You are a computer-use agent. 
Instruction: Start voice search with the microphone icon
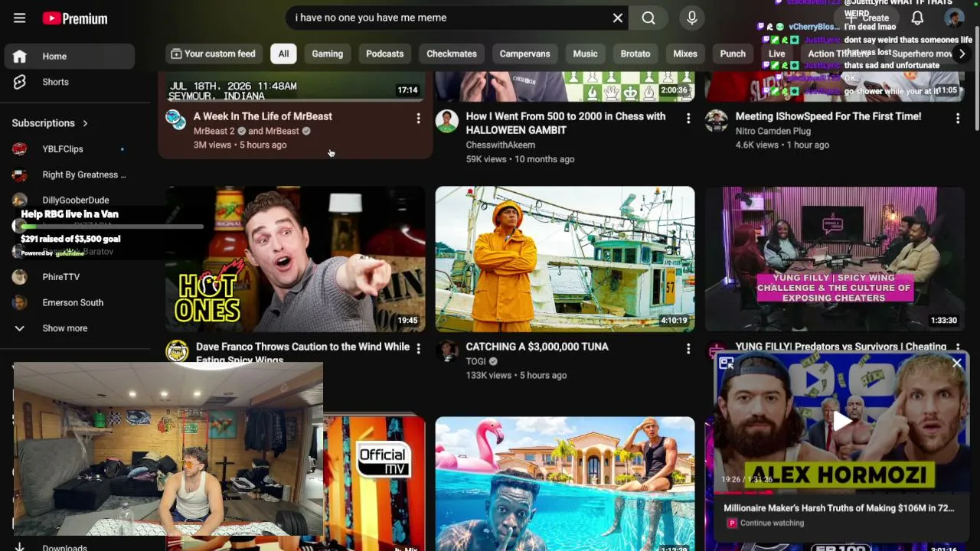tap(692, 18)
